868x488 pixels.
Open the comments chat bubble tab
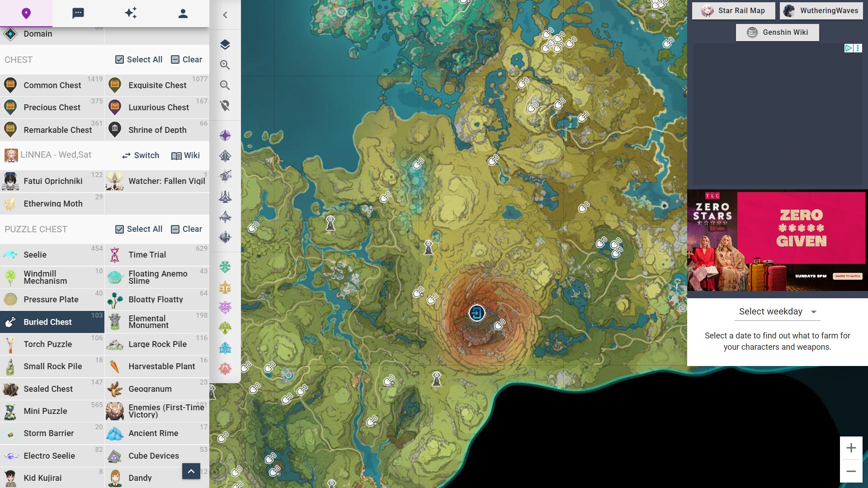pyautogui.click(x=78, y=14)
